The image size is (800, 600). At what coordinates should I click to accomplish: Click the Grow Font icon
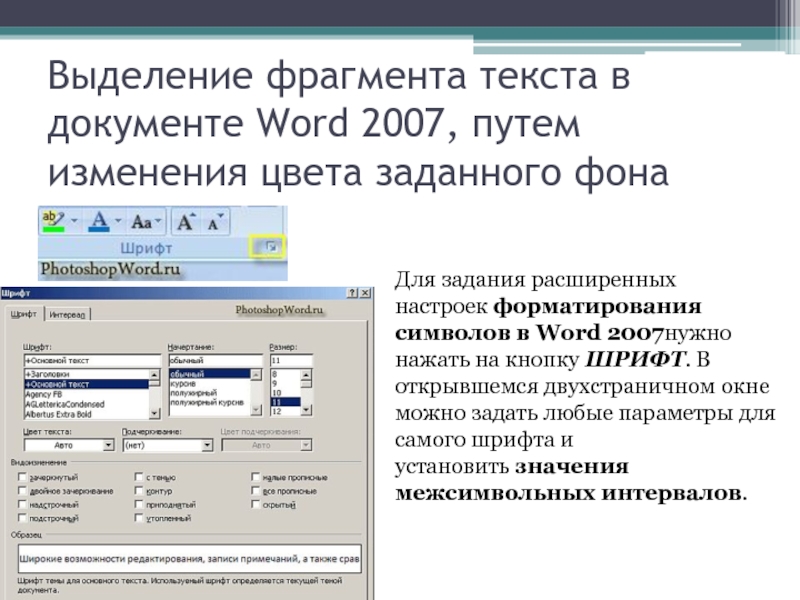[186, 221]
